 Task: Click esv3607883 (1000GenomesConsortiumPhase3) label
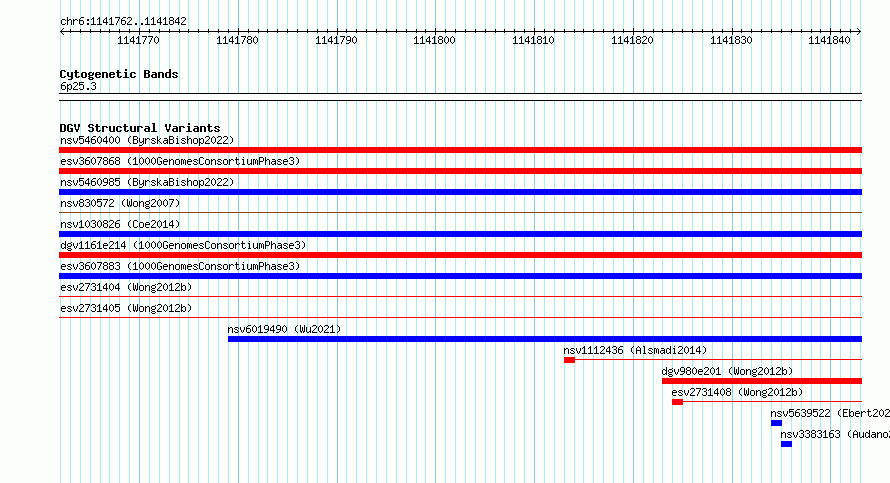click(x=180, y=266)
